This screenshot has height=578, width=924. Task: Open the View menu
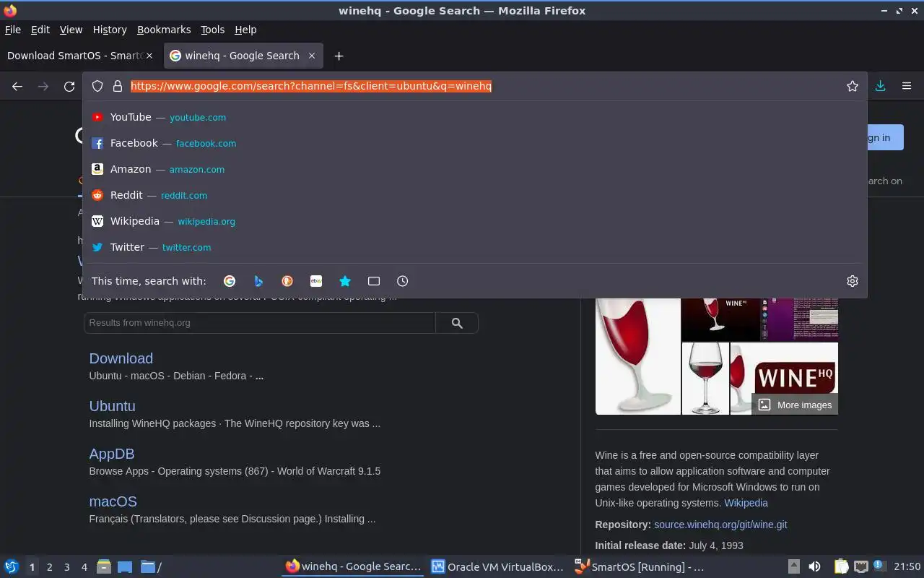pyautogui.click(x=71, y=30)
